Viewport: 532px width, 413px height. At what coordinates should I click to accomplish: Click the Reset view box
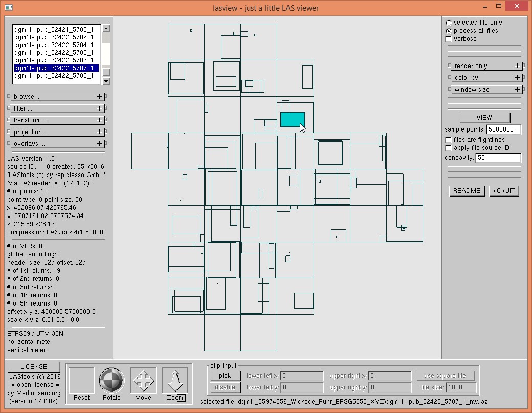(x=81, y=380)
